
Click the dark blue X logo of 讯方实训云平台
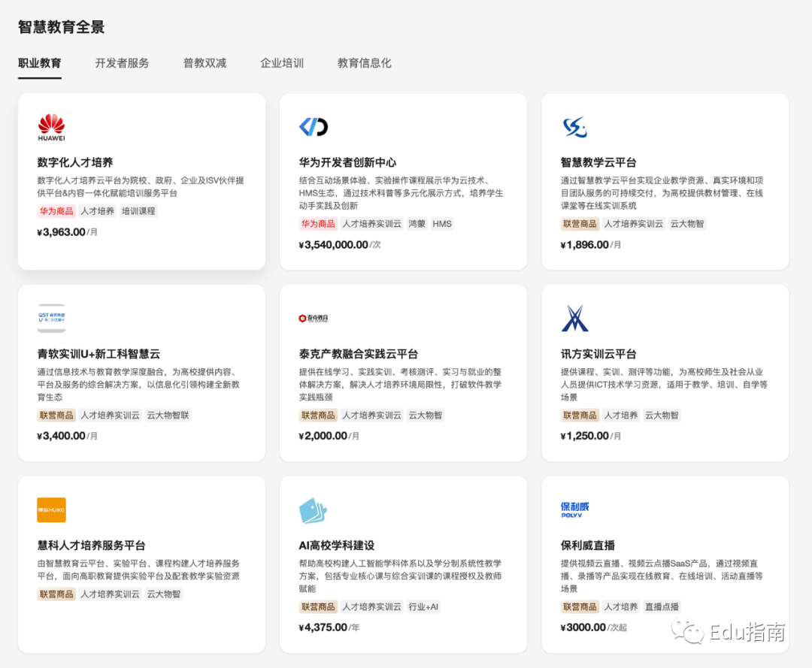point(575,318)
